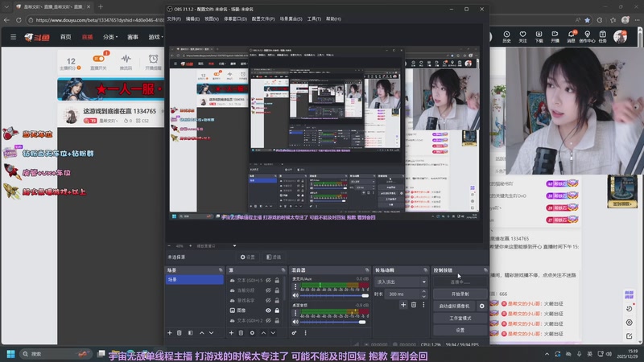Open Douyu 任务 tasks icon

click(x=602, y=36)
